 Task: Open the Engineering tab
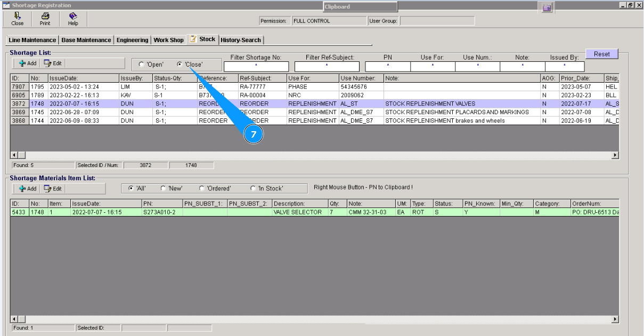click(133, 40)
